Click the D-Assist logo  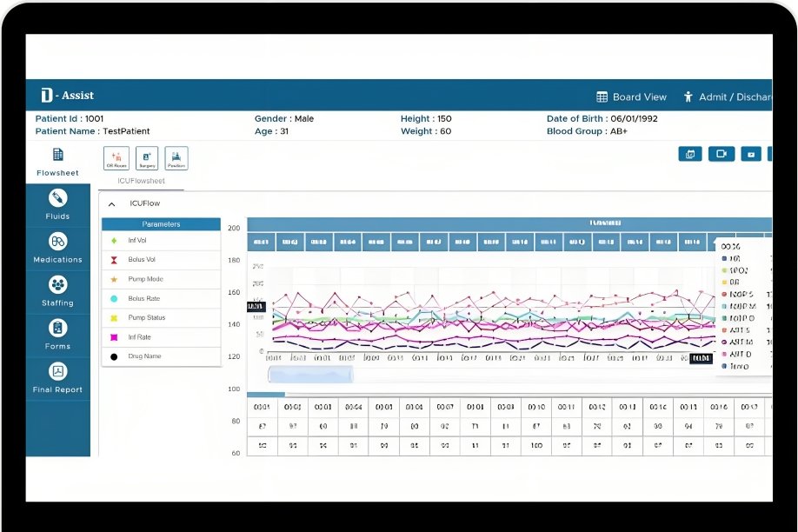click(x=67, y=96)
